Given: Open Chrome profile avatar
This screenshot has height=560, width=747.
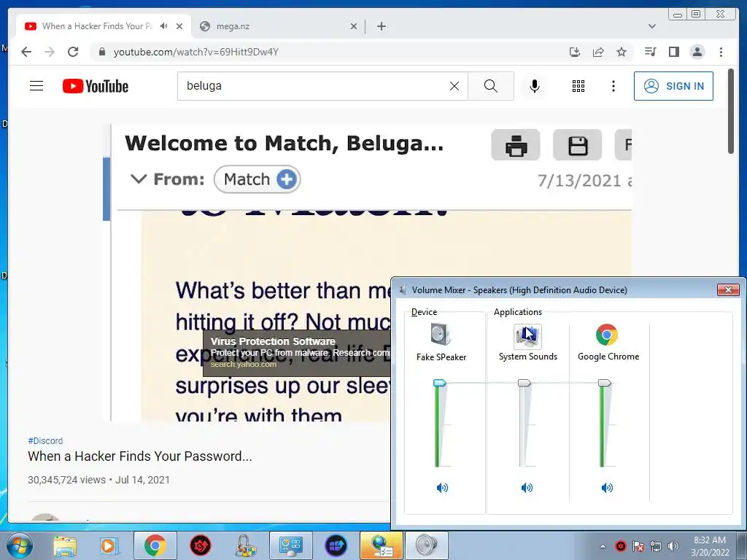Looking at the screenshot, I should point(697,52).
